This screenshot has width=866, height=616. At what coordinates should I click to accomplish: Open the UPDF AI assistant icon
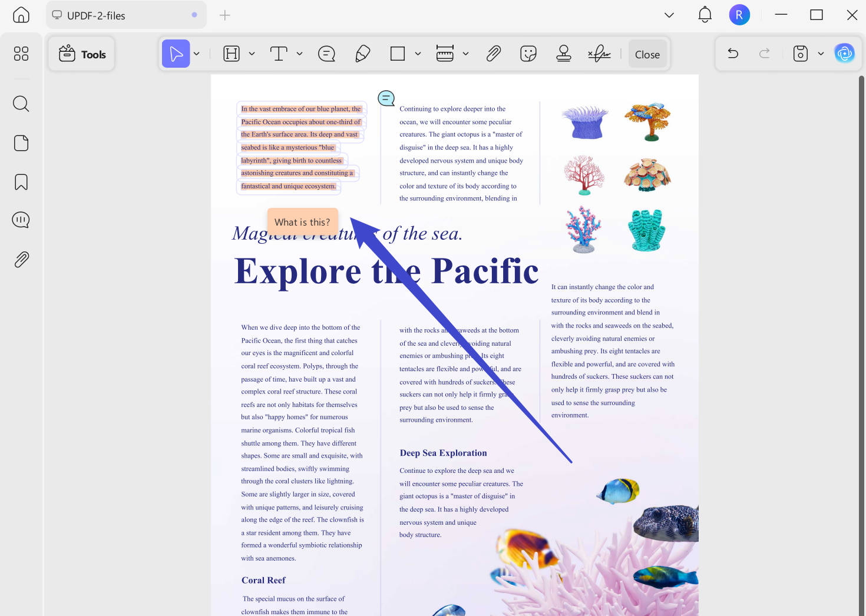845,54
